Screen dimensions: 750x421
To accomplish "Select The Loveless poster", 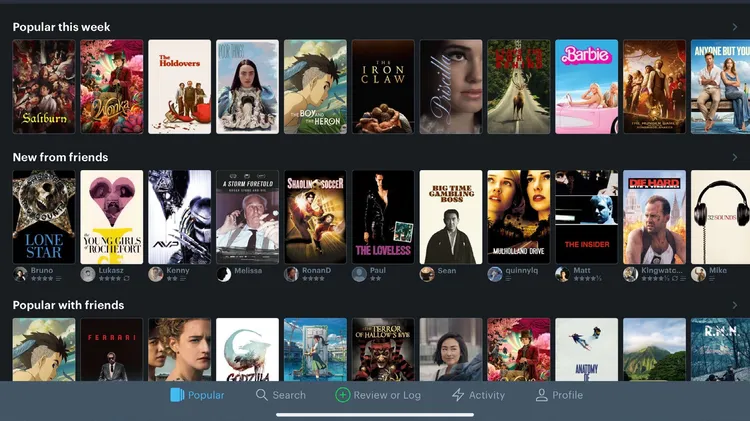I will (x=383, y=217).
